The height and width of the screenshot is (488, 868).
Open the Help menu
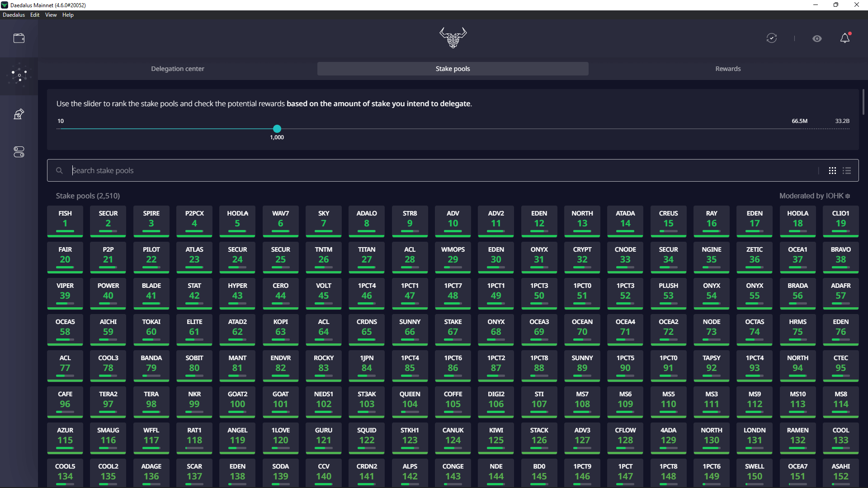[68, 15]
